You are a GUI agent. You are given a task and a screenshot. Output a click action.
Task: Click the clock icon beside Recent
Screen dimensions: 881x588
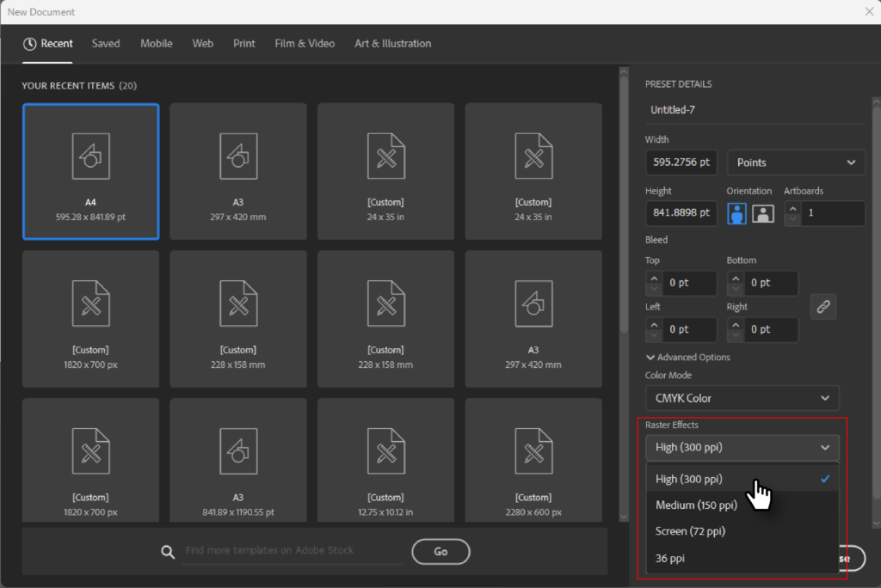[30, 44]
